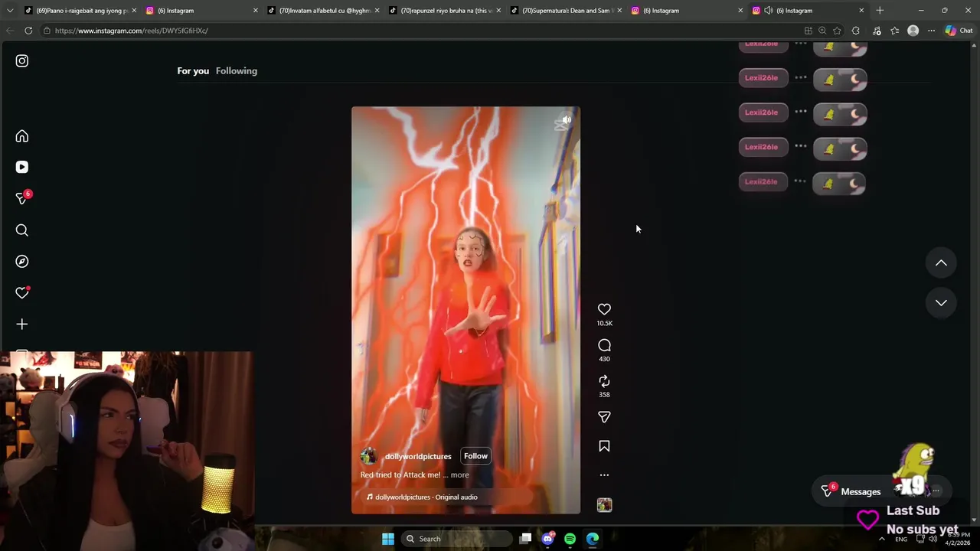
Task: Click the Windows Start button
Action: point(388,539)
